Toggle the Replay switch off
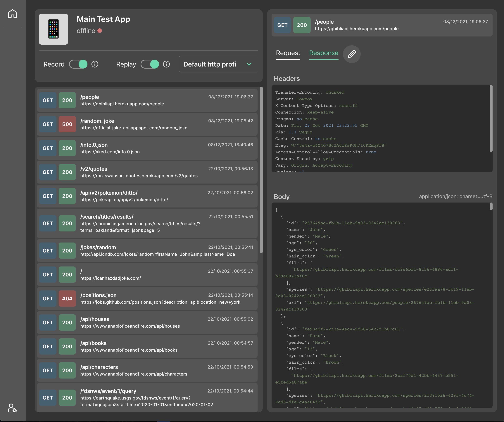Image resolution: width=504 pixels, height=422 pixels. pos(150,64)
